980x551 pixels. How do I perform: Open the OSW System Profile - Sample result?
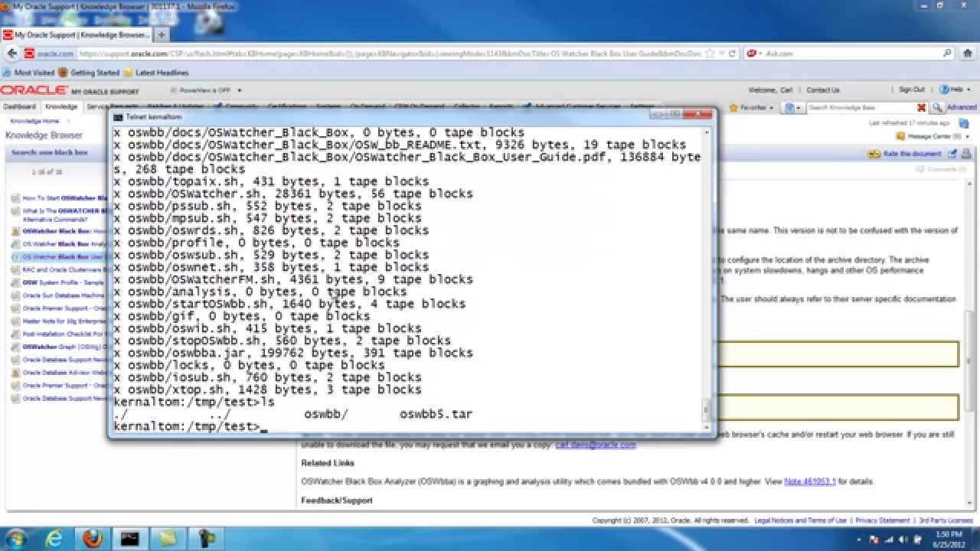[62, 282]
